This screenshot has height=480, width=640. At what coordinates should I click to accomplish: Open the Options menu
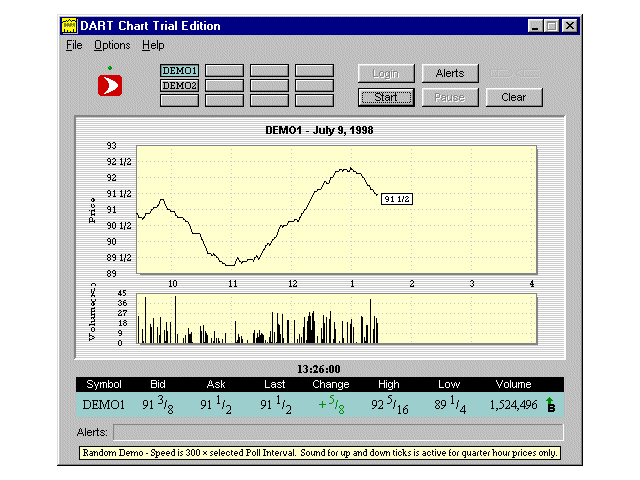pyautogui.click(x=112, y=45)
